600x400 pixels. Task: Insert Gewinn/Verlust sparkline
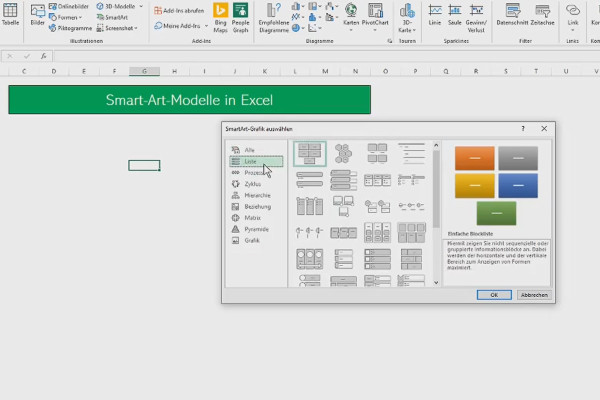tap(476, 18)
